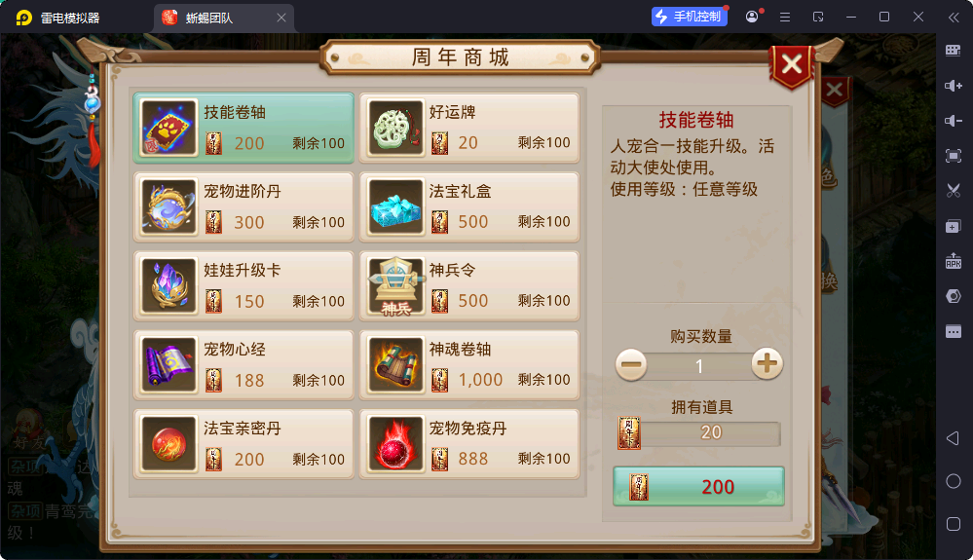This screenshot has width=973, height=560.
Task: Close the 周年商城 shop dialog
Action: pyautogui.click(x=792, y=64)
